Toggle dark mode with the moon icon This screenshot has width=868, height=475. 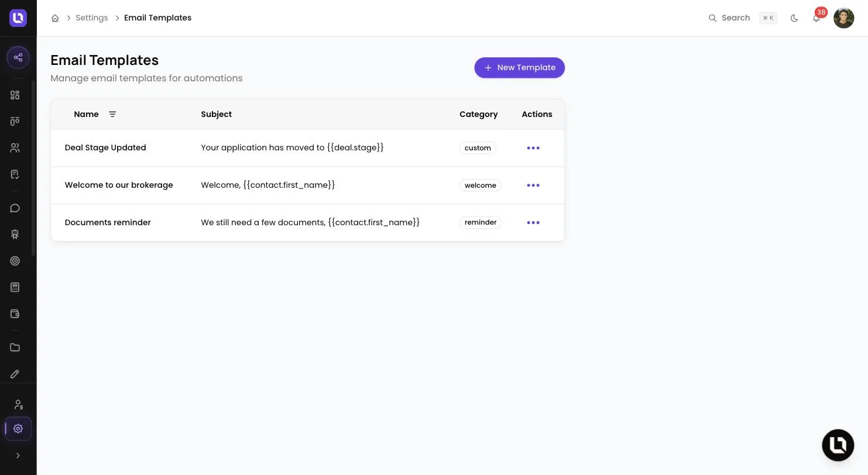794,18
